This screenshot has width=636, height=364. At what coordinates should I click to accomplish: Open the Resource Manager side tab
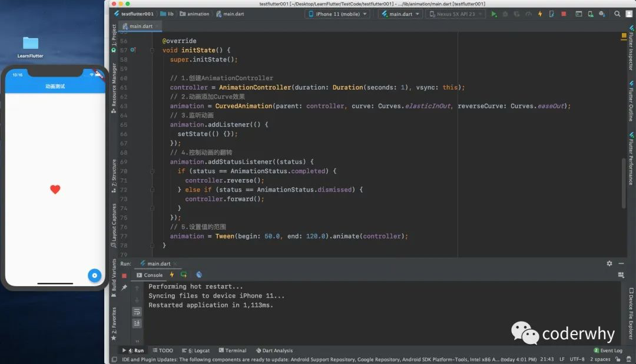[x=114, y=88]
